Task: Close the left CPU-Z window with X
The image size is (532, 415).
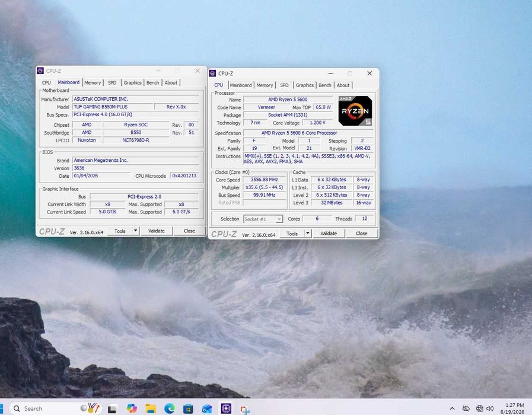Action: point(197,71)
